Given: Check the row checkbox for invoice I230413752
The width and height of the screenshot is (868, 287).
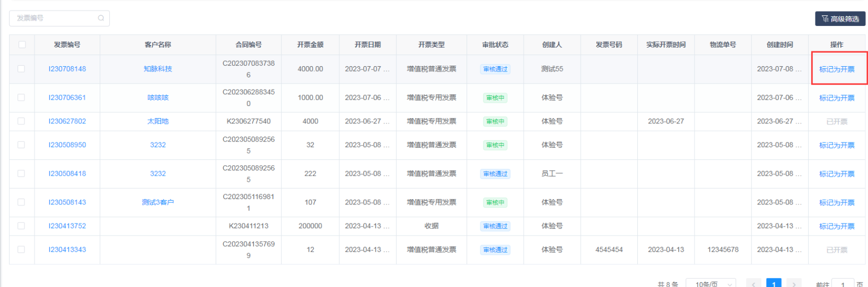Looking at the screenshot, I should [x=21, y=226].
